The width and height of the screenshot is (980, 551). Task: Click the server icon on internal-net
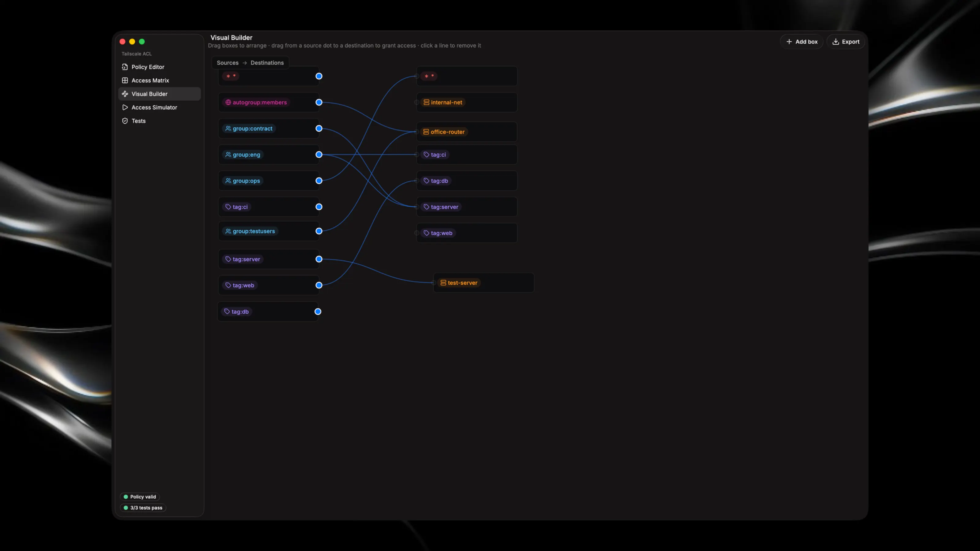point(427,102)
